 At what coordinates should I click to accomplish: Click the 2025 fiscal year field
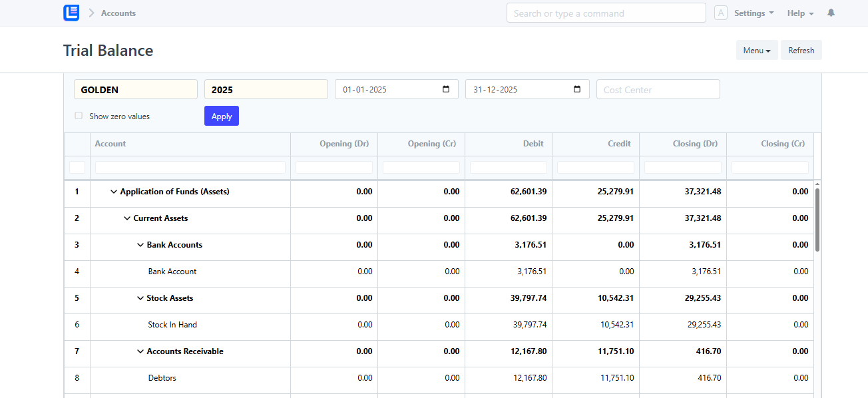266,89
